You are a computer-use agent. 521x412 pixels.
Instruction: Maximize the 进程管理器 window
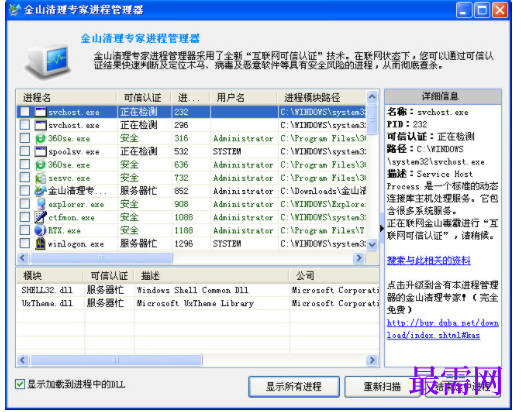pyautogui.click(x=482, y=10)
